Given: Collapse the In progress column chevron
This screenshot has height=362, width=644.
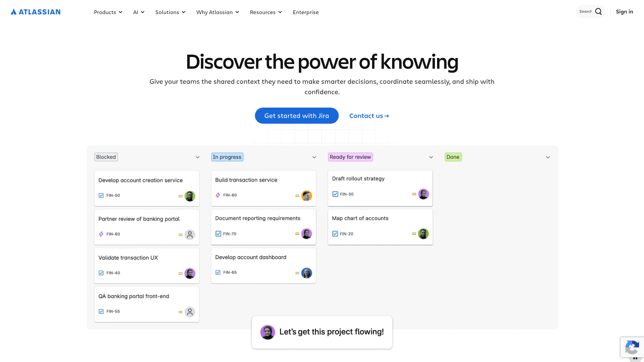Looking at the screenshot, I should [314, 157].
